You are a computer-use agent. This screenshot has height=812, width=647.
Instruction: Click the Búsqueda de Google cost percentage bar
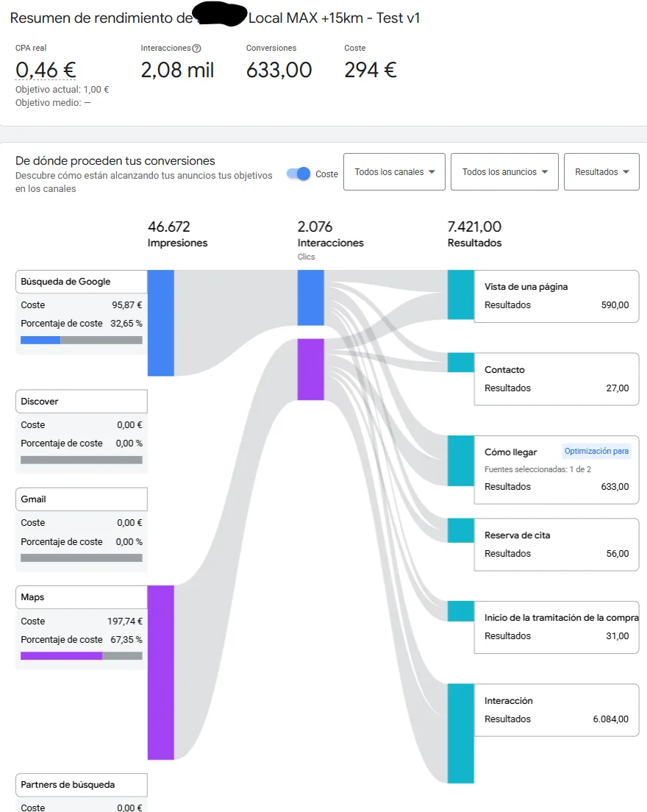pos(82,341)
